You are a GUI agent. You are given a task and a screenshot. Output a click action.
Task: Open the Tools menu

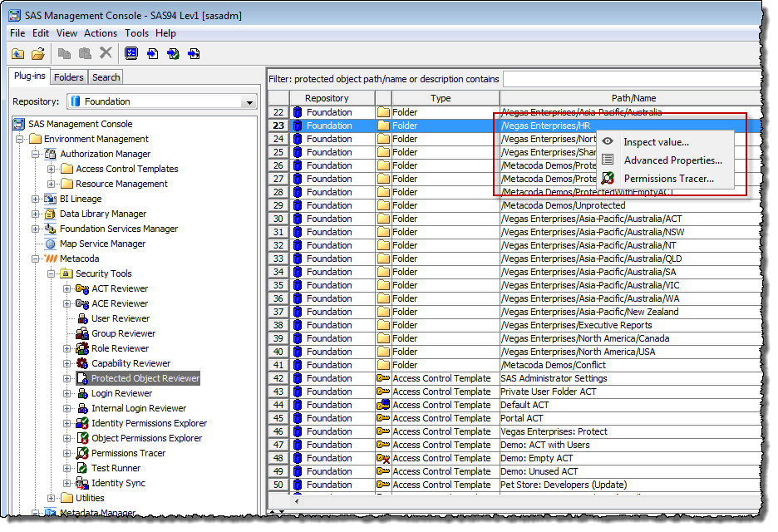pos(136,33)
